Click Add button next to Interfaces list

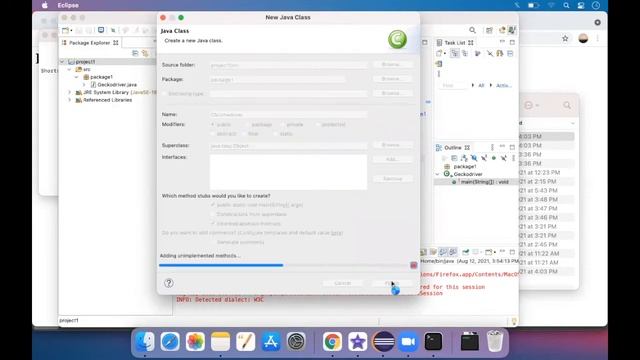392,159
